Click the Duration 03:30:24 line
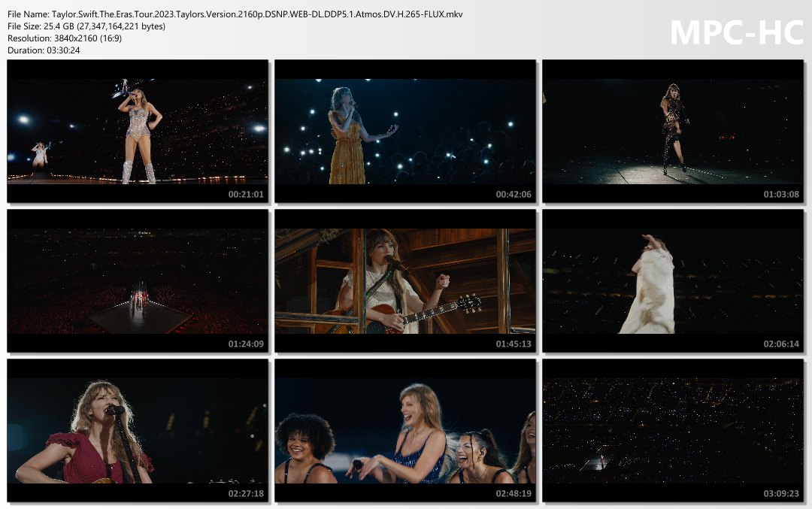This screenshot has height=509, width=812. pos(44,50)
